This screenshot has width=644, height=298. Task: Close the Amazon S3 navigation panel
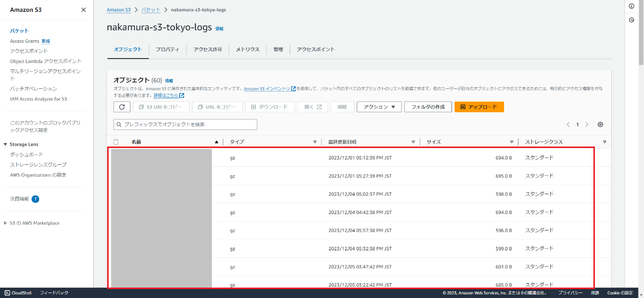click(83, 10)
